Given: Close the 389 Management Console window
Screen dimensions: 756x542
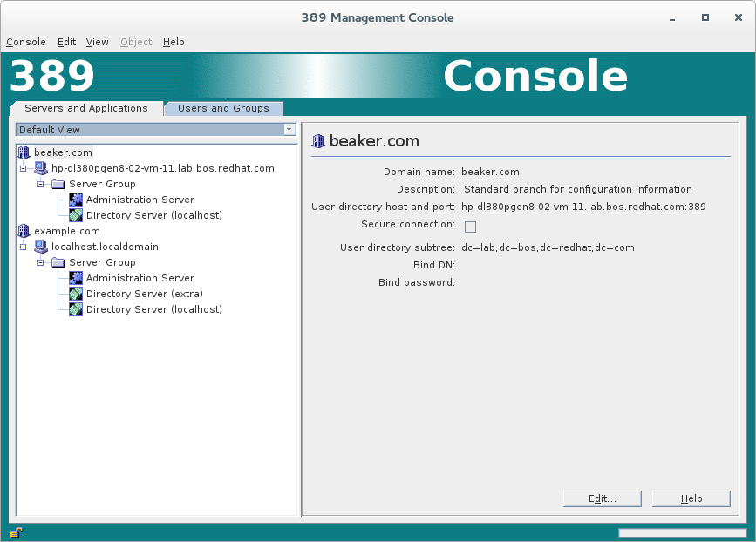Looking at the screenshot, I should 739,17.
